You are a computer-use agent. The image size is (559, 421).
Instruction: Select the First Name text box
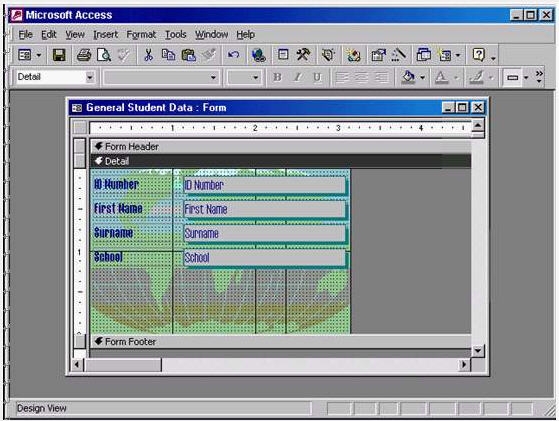(x=264, y=209)
